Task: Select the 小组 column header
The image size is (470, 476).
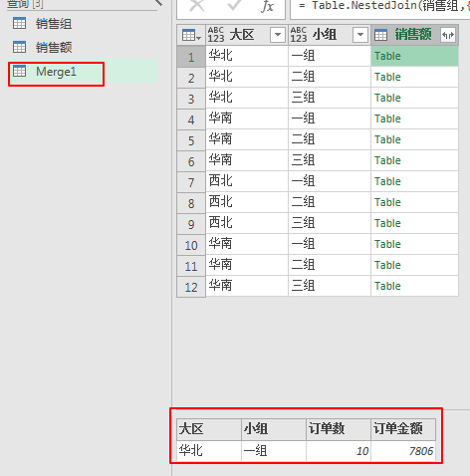Action: 330,35
